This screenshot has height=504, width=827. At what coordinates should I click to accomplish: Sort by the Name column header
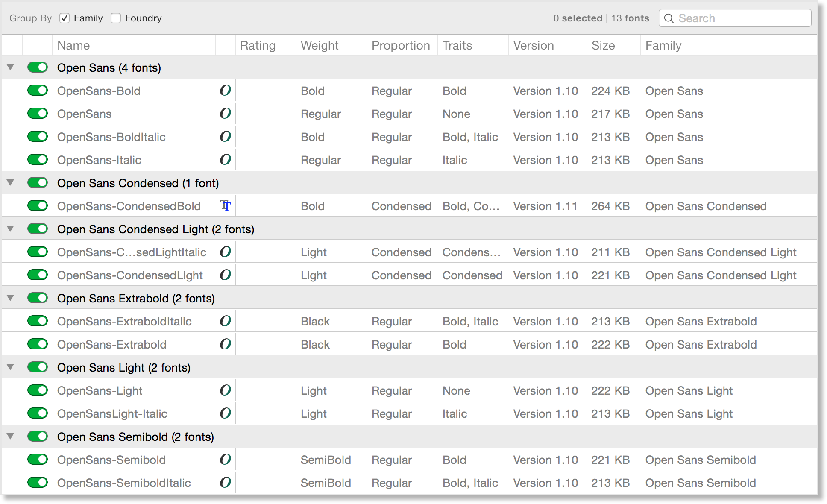[134, 45]
